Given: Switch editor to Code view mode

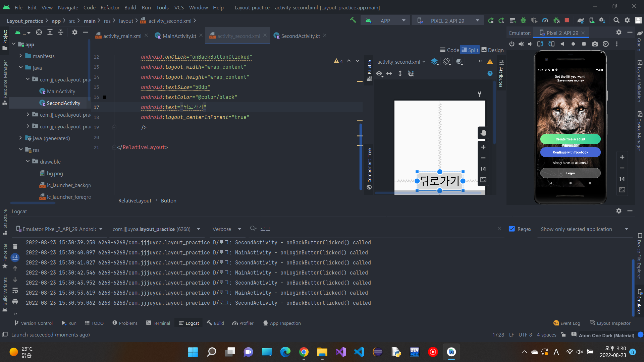Looking at the screenshot, I should [449, 50].
